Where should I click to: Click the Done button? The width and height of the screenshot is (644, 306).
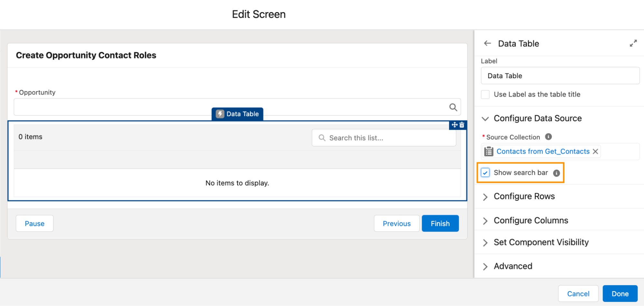620,293
